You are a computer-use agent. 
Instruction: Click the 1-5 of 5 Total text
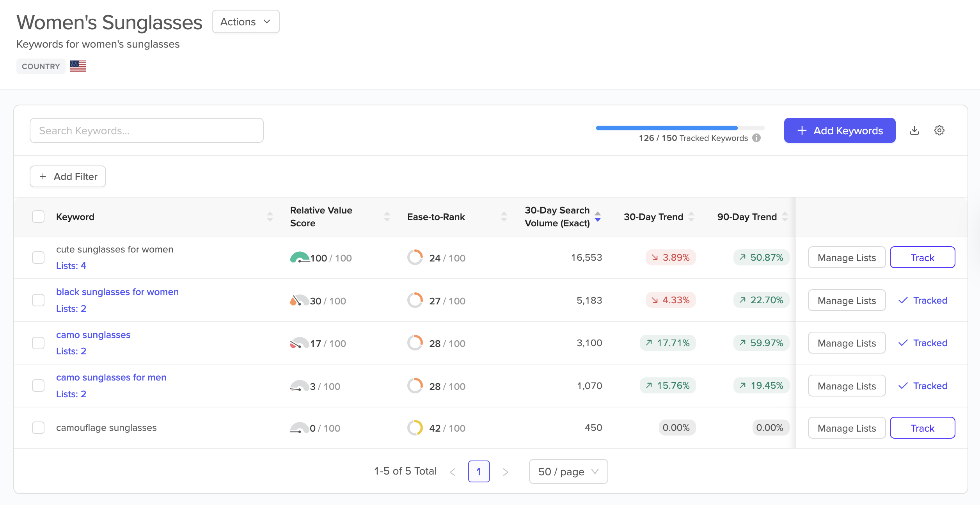[405, 471]
